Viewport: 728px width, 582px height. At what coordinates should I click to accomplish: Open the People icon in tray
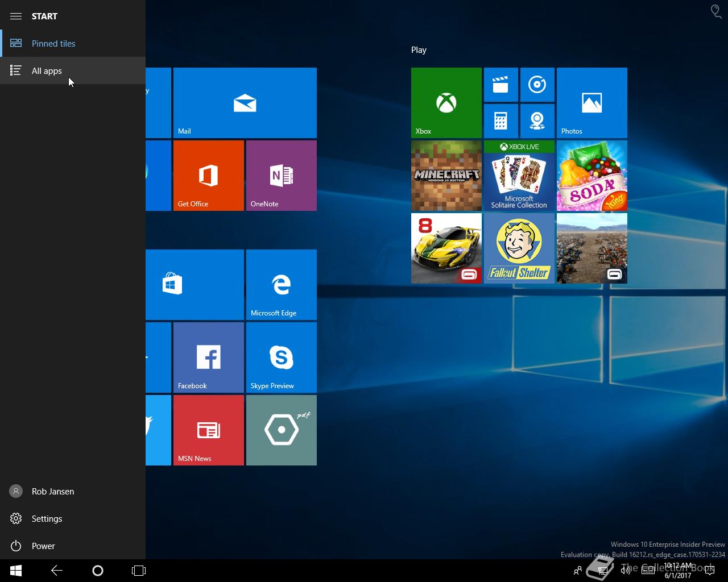tap(578, 571)
